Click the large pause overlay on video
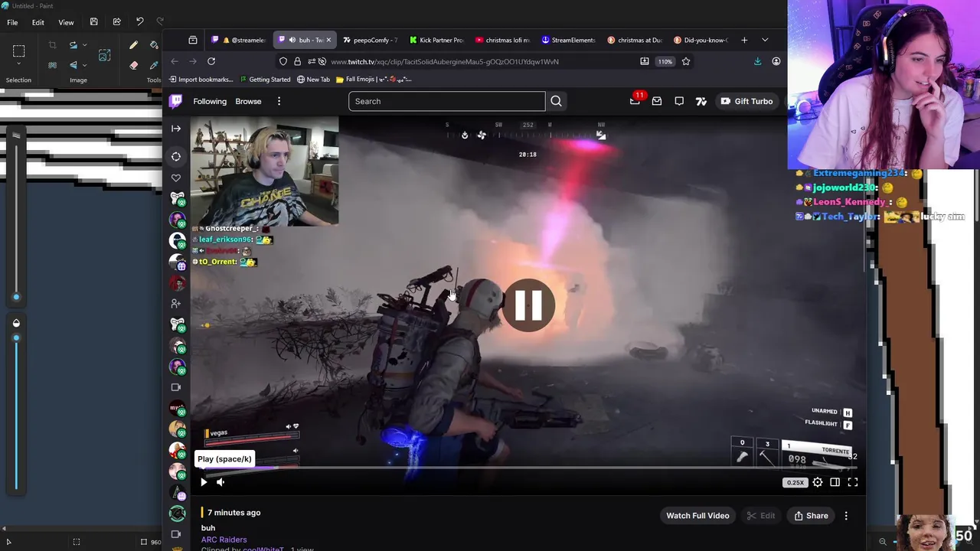The height and width of the screenshot is (551, 980). tap(528, 305)
